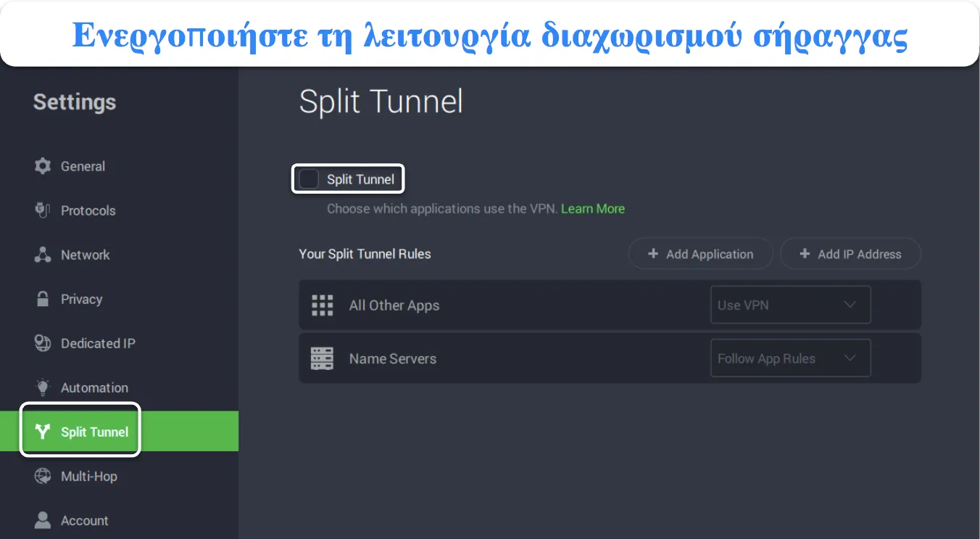Enable the Split Tunnel checkbox
The height and width of the screenshot is (539, 980).
[309, 179]
